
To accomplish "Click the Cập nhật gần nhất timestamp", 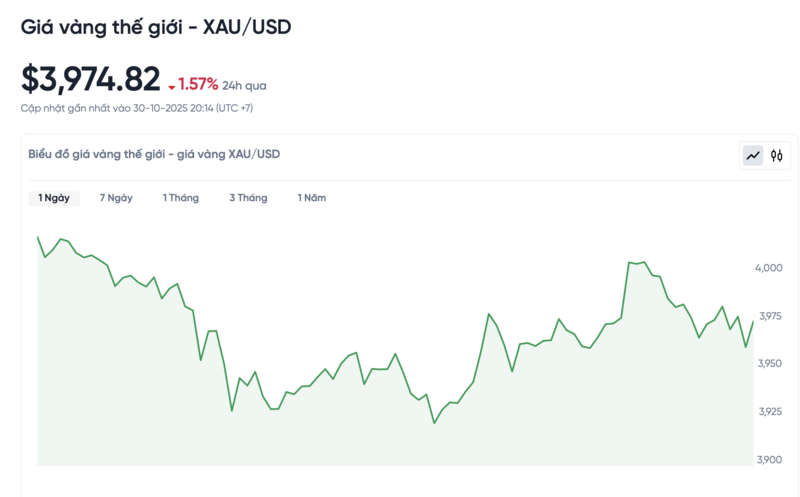I will point(137,107).
